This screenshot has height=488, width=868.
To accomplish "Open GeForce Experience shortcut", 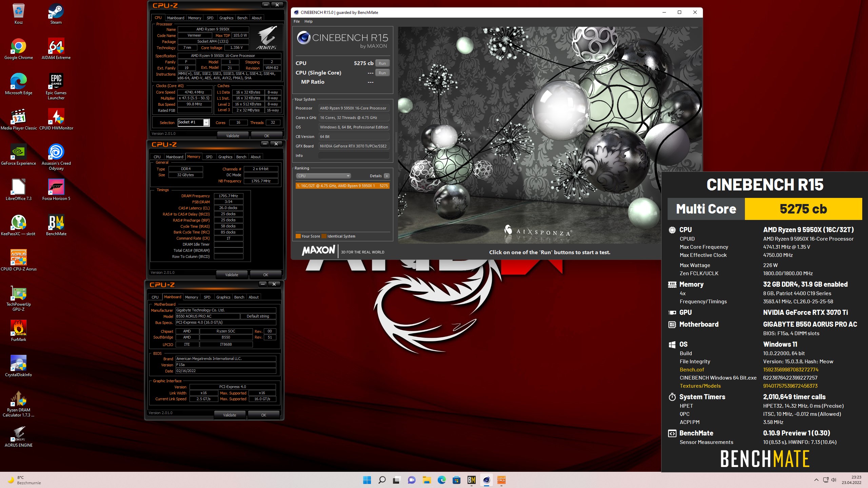I will click(19, 155).
